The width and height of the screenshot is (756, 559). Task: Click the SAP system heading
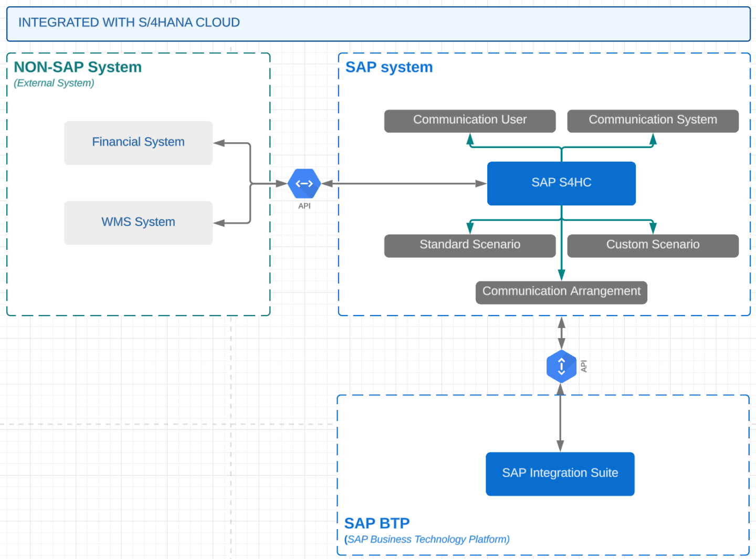pyautogui.click(x=389, y=67)
